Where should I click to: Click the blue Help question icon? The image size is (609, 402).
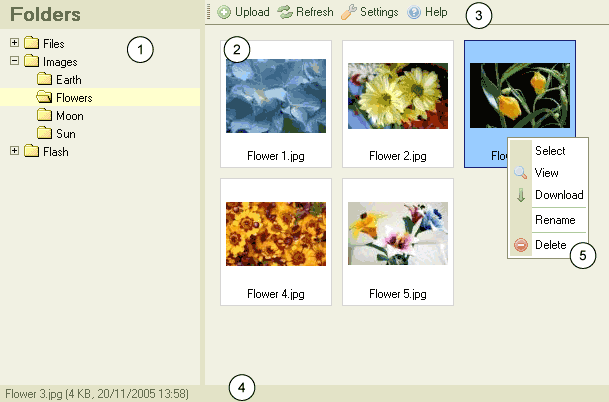coord(414,13)
